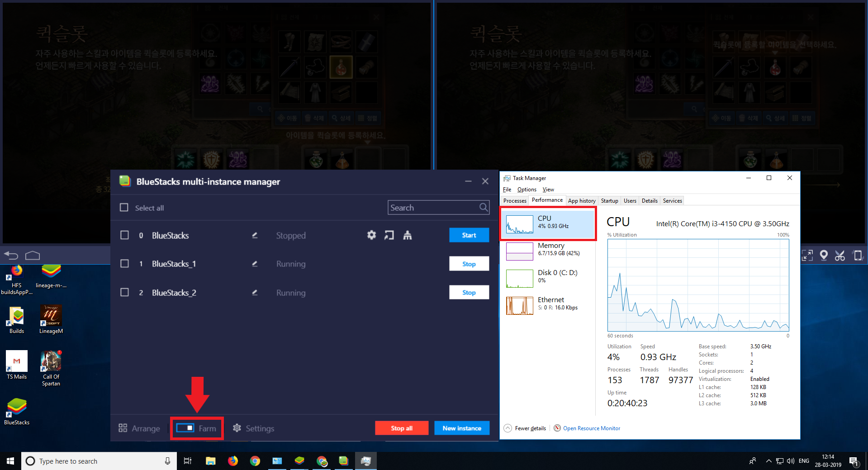This screenshot has height=470, width=868.
Task: Open File Explorer from the taskbar
Action: tap(211, 461)
